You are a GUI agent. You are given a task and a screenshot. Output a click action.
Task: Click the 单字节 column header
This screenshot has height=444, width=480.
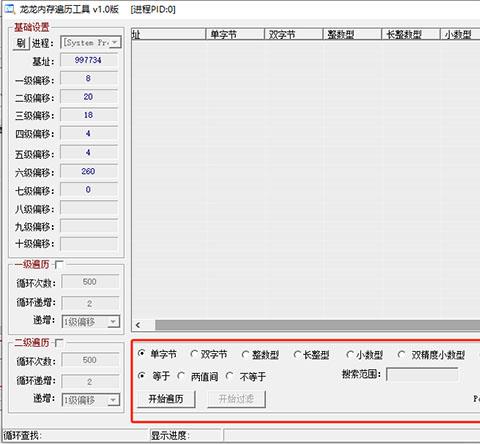pyautogui.click(x=235, y=34)
